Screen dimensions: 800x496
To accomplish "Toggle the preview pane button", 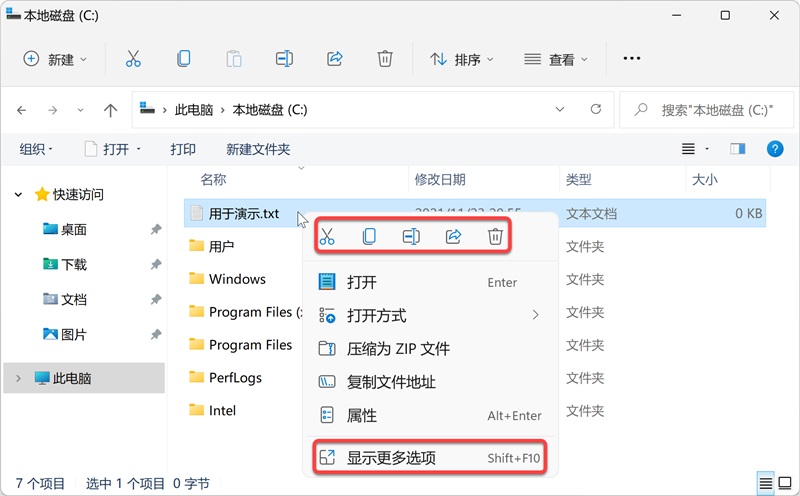I will [738, 149].
